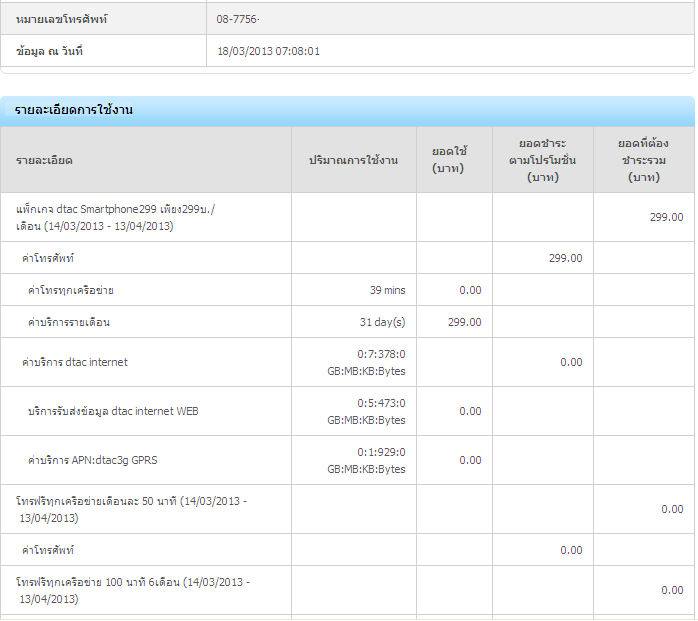Click the ปริมาณการใช้งาน column header
698x621 pixels.
tap(353, 160)
